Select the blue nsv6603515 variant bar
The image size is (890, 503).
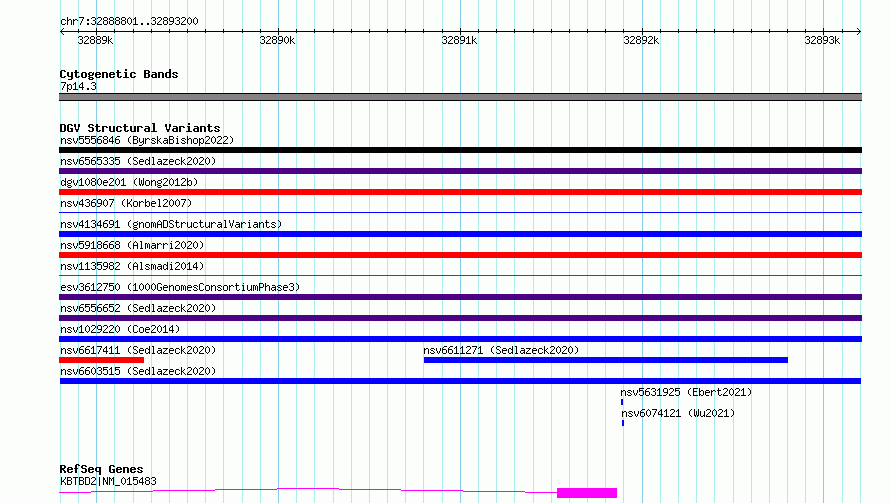(x=460, y=381)
